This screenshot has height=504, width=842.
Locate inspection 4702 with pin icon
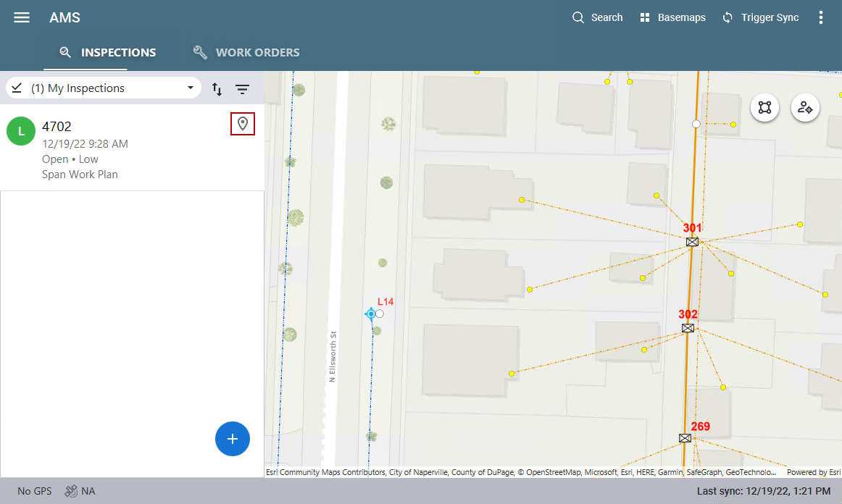(243, 125)
